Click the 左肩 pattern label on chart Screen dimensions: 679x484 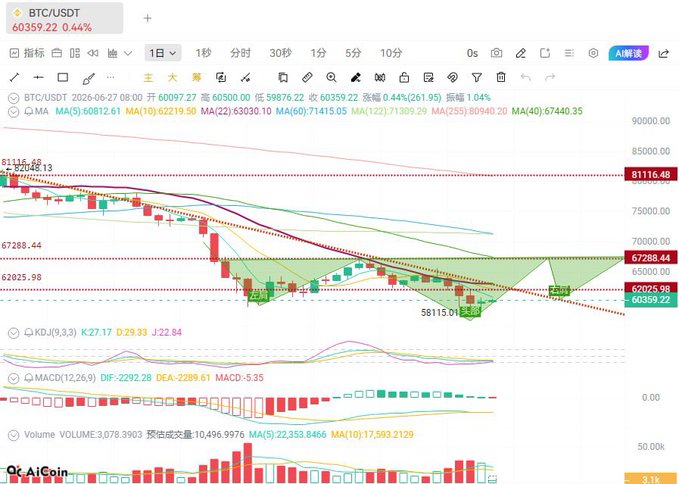(259, 296)
